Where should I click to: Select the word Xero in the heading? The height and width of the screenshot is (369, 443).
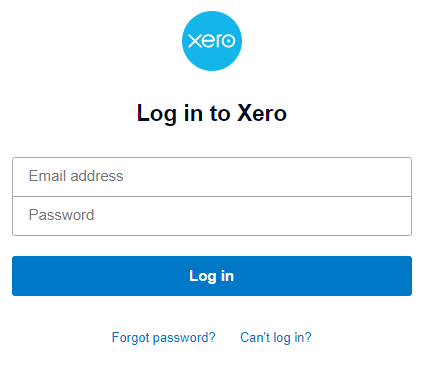pos(262,113)
